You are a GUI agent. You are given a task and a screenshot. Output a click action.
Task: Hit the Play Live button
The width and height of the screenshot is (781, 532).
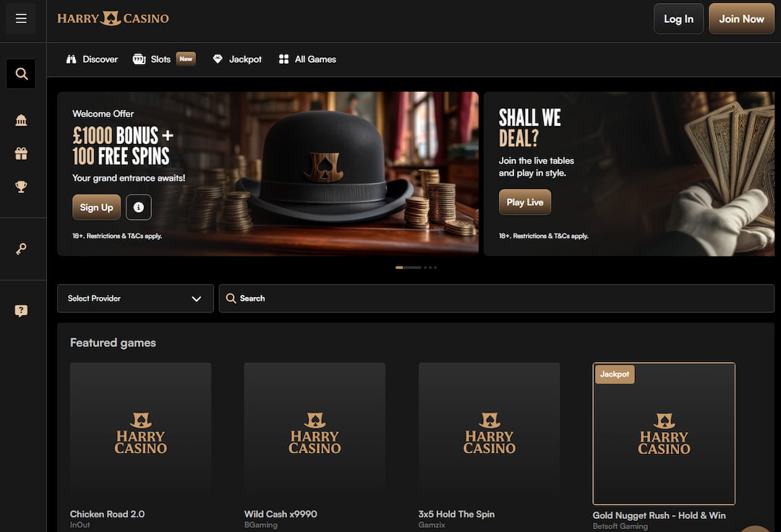(x=524, y=202)
